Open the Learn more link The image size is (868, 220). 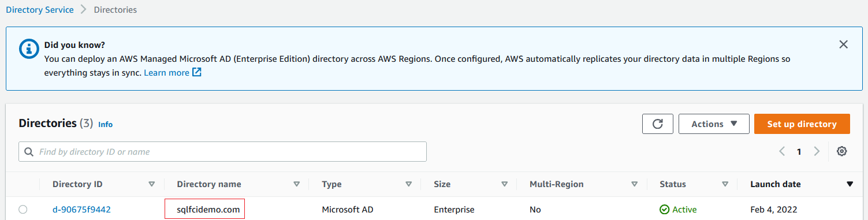[x=166, y=73]
